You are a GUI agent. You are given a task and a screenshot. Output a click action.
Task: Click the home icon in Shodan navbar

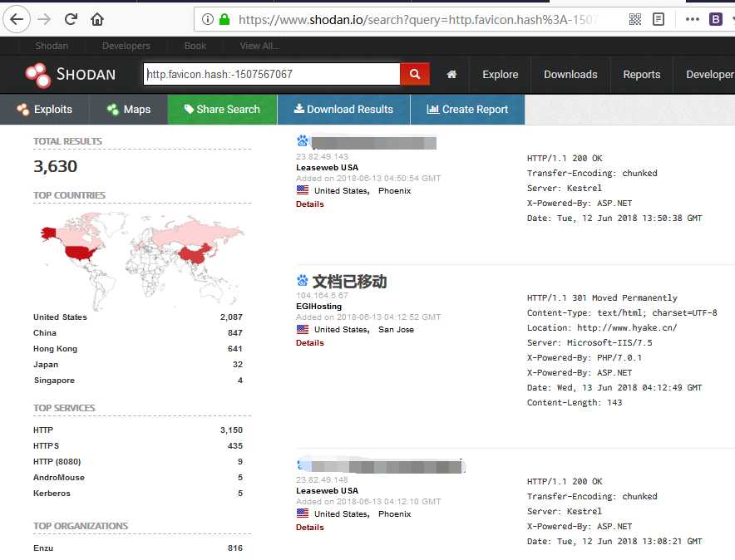click(x=451, y=75)
